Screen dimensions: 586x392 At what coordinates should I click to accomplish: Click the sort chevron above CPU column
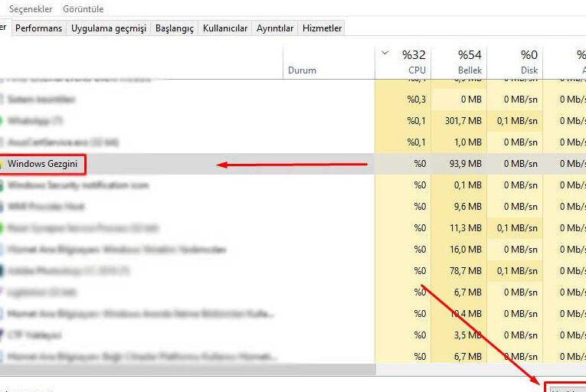pyautogui.click(x=385, y=54)
